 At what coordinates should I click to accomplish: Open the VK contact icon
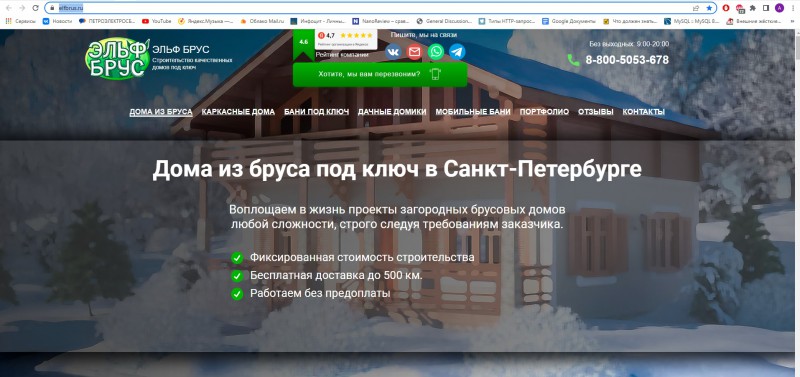tap(393, 52)
